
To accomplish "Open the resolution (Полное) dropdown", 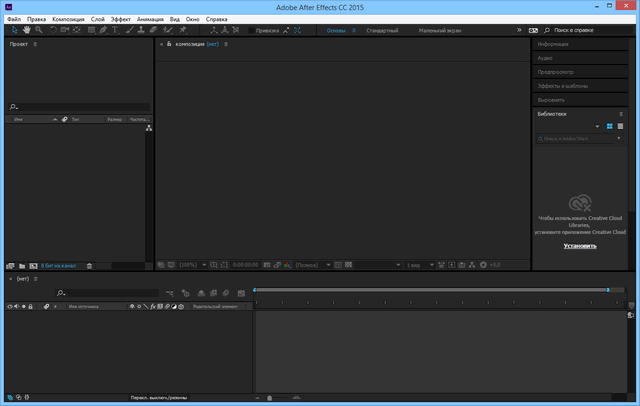I will point(309,265).
